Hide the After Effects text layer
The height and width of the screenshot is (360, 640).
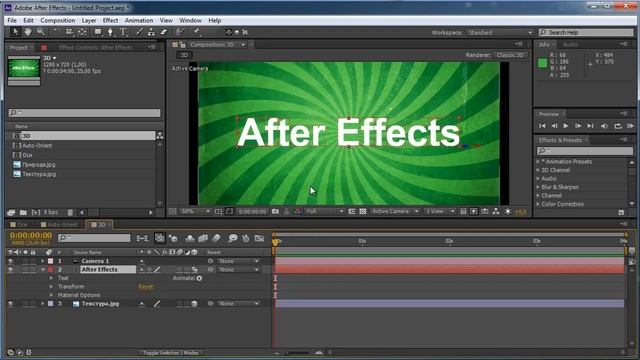pos(11,269)
